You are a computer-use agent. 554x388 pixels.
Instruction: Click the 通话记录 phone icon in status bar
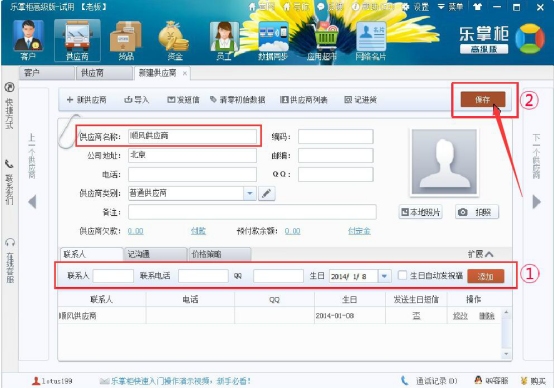coord(405,381)
